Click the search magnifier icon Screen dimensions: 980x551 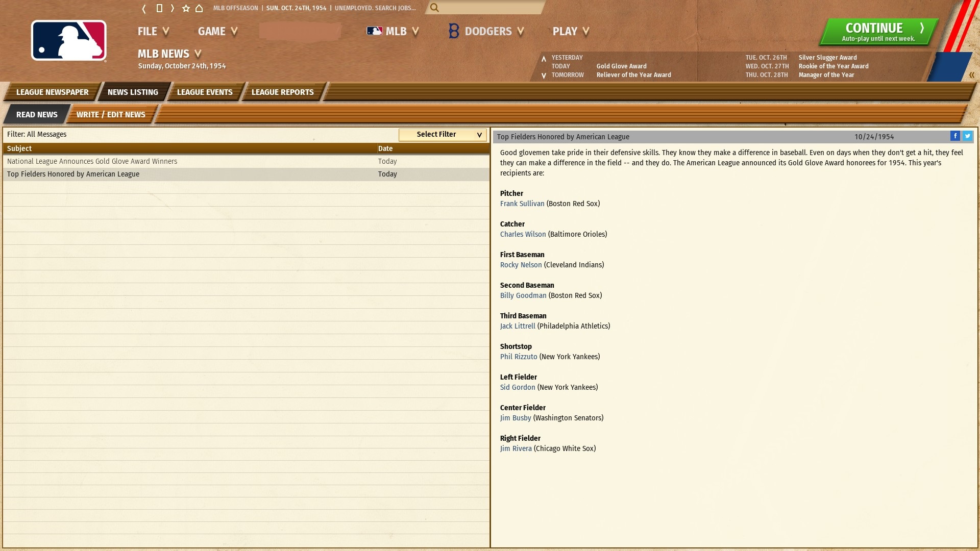tap(434, 8)
